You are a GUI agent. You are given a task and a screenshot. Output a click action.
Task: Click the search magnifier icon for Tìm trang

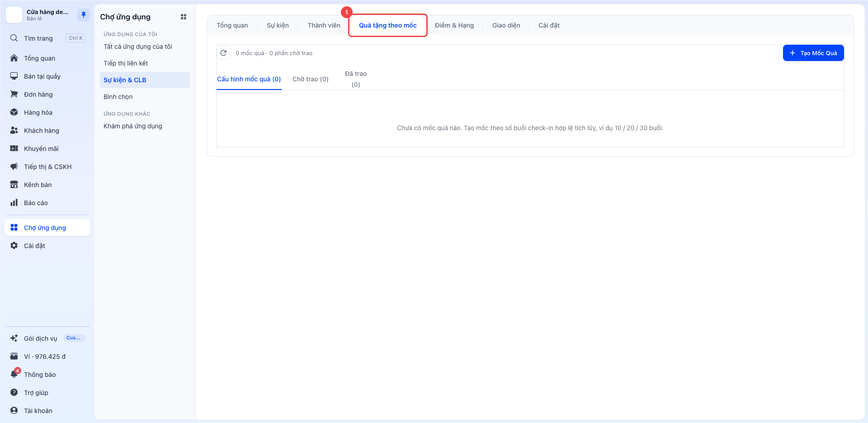click(x=14, y=38)
